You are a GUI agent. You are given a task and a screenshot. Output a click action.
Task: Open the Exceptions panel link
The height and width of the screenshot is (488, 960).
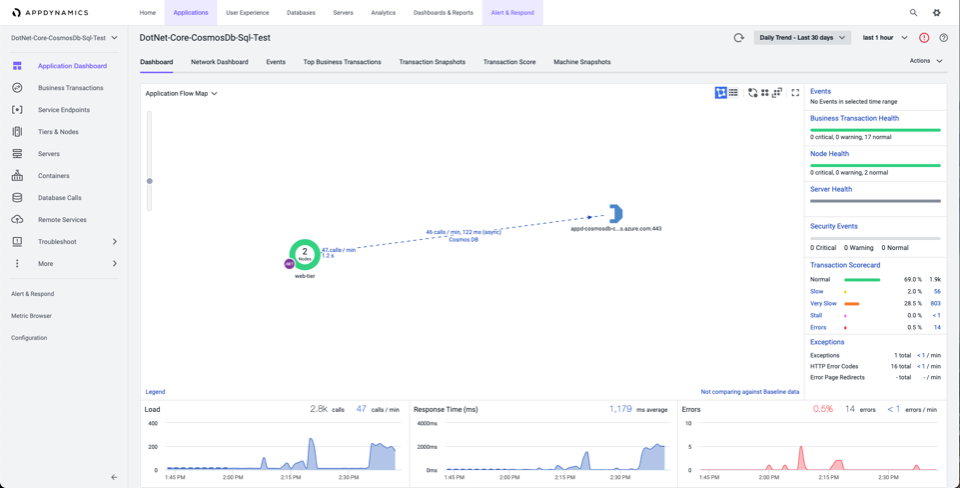pos(827,342)
